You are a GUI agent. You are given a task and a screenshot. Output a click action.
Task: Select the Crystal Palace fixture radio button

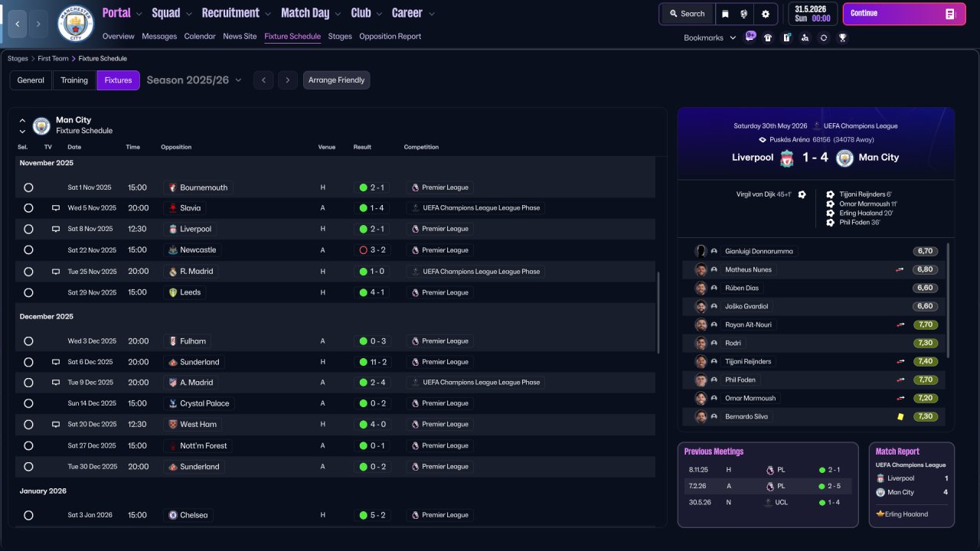click(x=28, y=403)
